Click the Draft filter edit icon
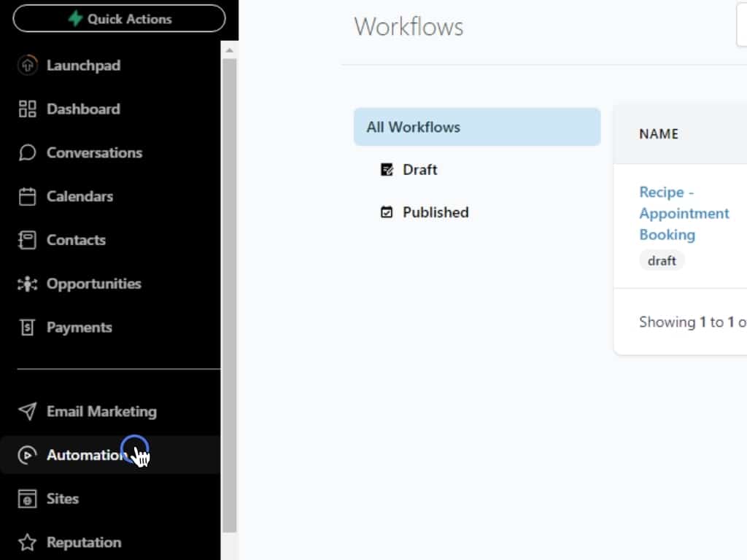Image resolution: width=747 pixels, height=560 pixels. 387,170
